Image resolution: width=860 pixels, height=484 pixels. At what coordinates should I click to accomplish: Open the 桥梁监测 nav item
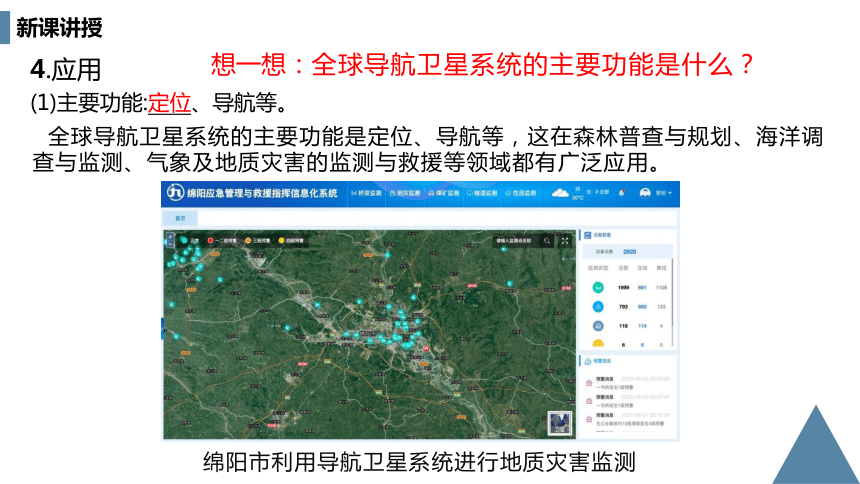(366, 193)
